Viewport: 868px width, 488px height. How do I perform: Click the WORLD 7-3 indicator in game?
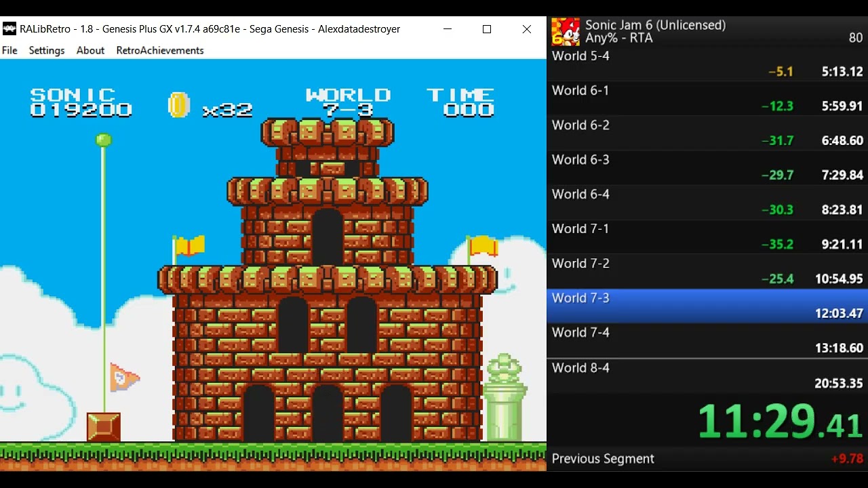tap(348, 102)
